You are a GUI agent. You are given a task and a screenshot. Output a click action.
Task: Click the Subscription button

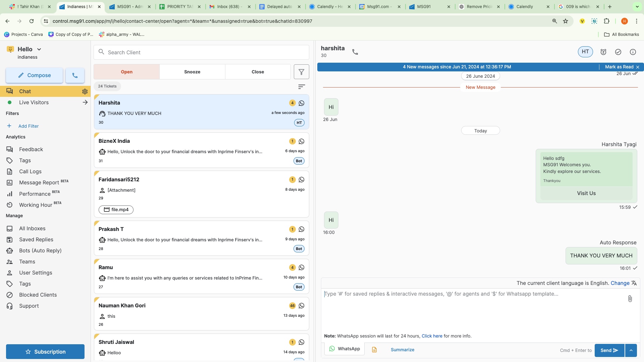[45, 352]
